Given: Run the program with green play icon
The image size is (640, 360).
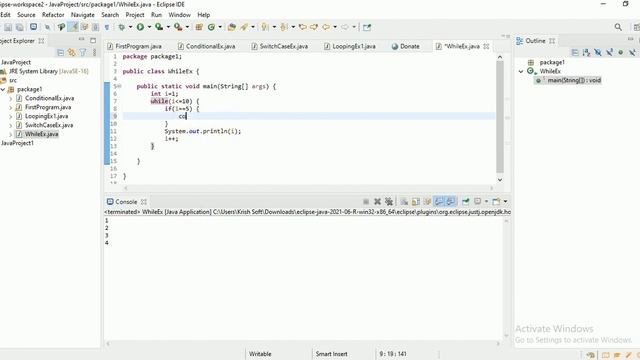Looking at the screenshot, I should pos(140,27).
